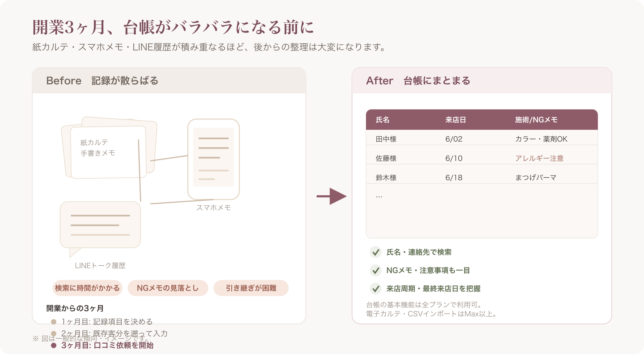Select the 佐藤様 row name
Viewport: 644px width, 354px height.
(x=386, y=158)
